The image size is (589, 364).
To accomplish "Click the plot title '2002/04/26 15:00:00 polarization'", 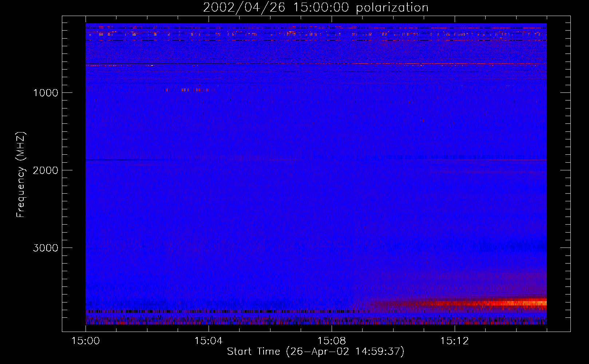I will point(316,7).
